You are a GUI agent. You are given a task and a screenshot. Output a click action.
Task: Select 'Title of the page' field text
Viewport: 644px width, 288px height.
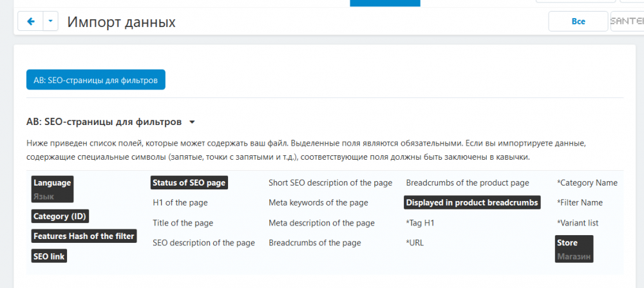(x=183, y=223)
